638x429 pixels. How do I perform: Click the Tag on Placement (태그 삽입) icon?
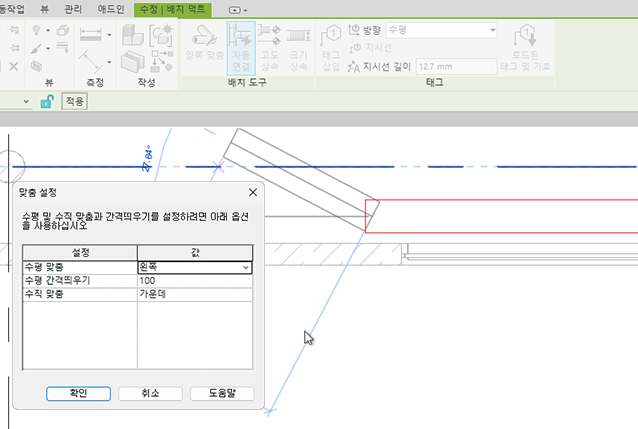point(331,36)
